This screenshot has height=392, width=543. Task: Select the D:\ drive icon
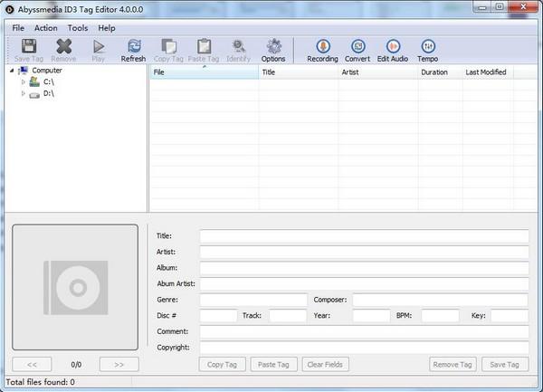pos(34,94)
